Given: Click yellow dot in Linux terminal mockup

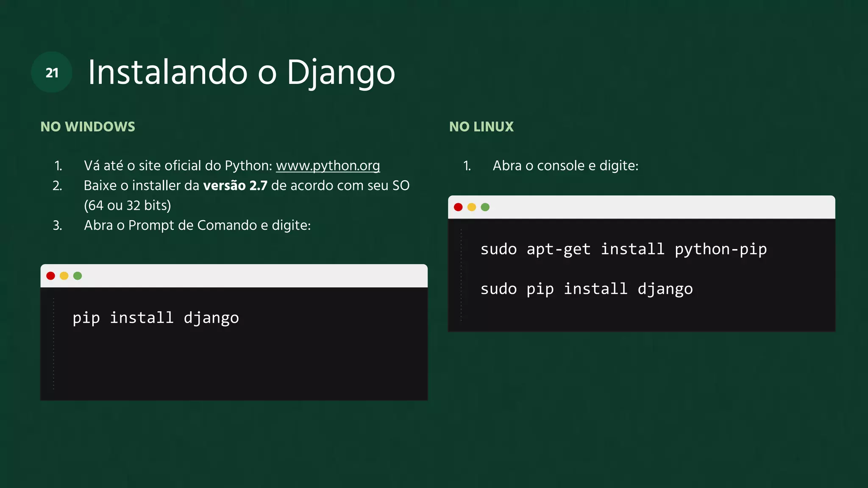Looking at the screenshot, I should coord(472,207).
